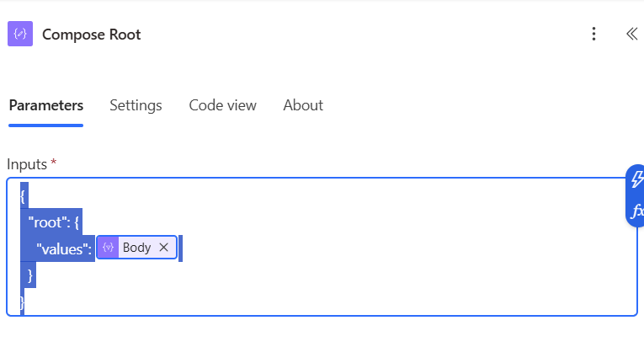This screenshot has width=644, height=347.
Task: Click the Body token's purple icon
Action: [x=108, y=248]
